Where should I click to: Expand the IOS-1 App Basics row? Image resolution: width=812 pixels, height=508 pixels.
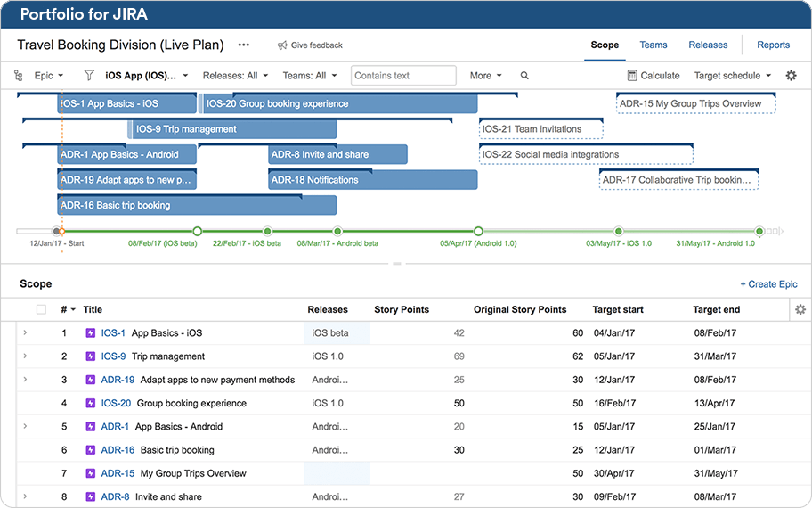coord(25,333)
